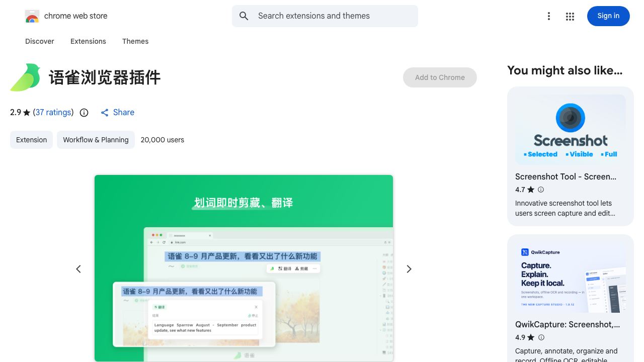The height and width of the screenshot is (362, 644).
Task: Click the Sign in button
Action: (608, 16)
